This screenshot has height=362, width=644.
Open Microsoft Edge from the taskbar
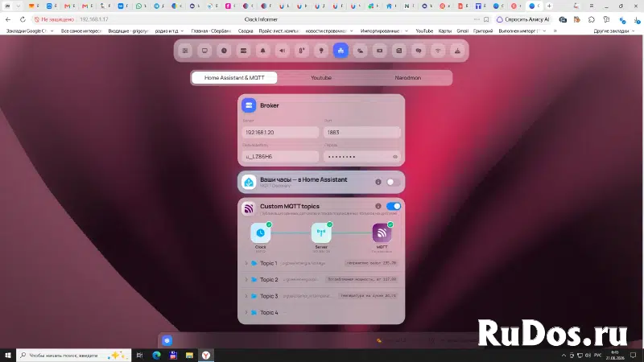tap(156, 355)
